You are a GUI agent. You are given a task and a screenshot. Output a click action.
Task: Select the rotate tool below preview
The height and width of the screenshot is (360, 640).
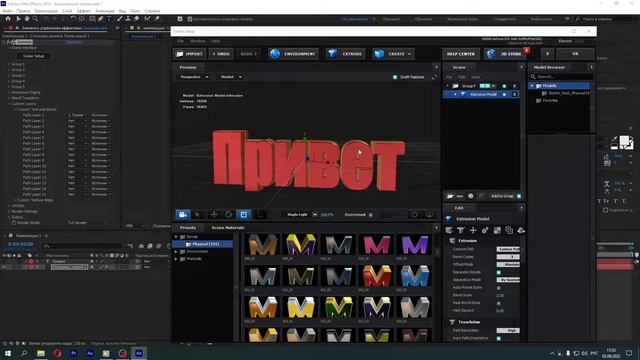[229, 215]
